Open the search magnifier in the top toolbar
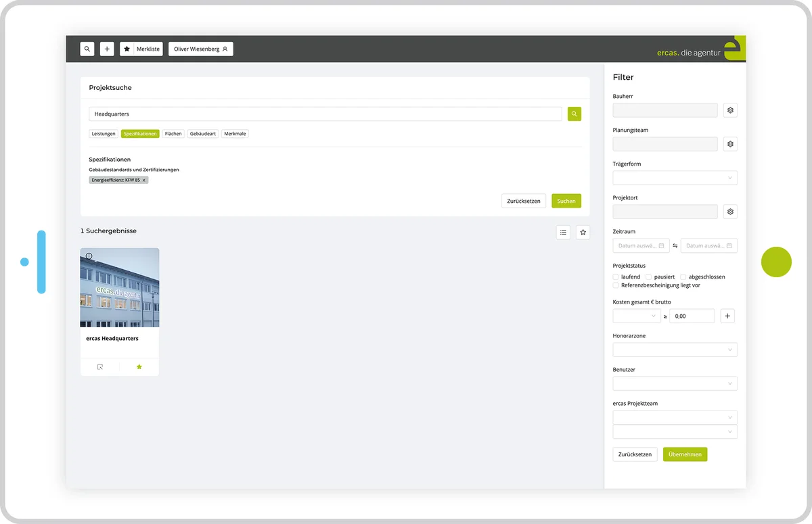The height and width of the screenshot is (524, 812). point(87,49)
